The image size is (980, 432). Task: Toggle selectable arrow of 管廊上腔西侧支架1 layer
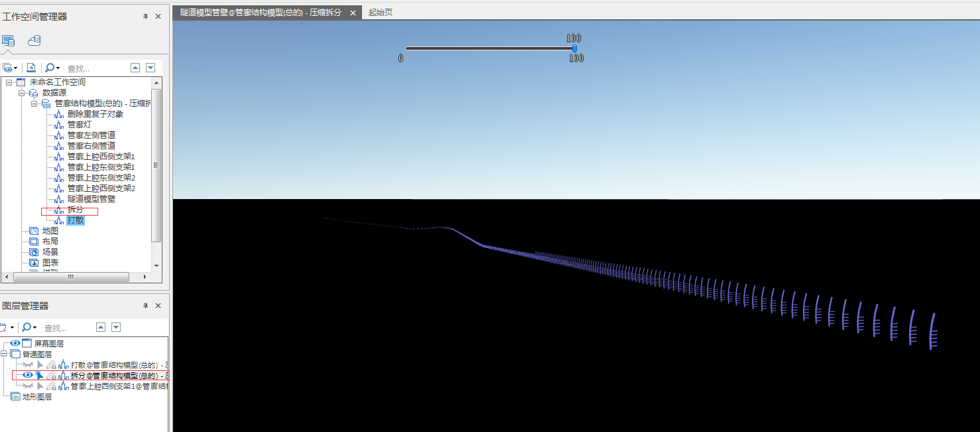pos(40,386)
